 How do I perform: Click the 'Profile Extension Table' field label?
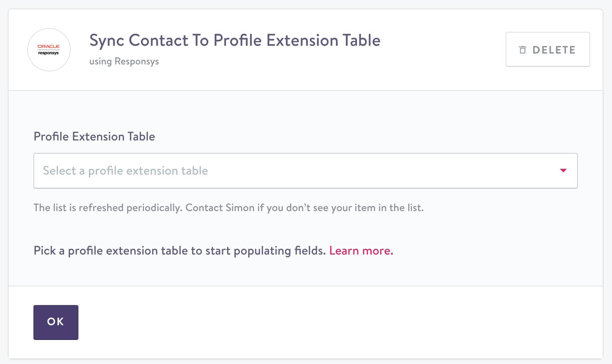94,137
